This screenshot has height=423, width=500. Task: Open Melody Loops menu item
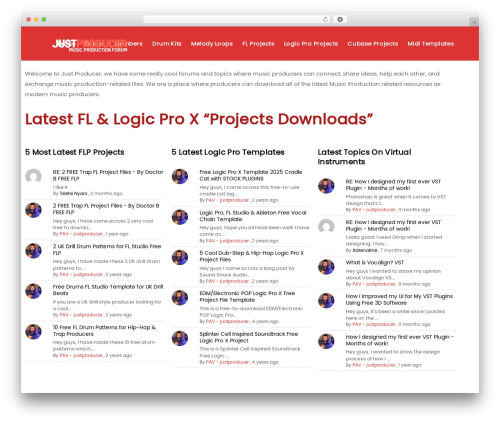(x=212, y=44)
